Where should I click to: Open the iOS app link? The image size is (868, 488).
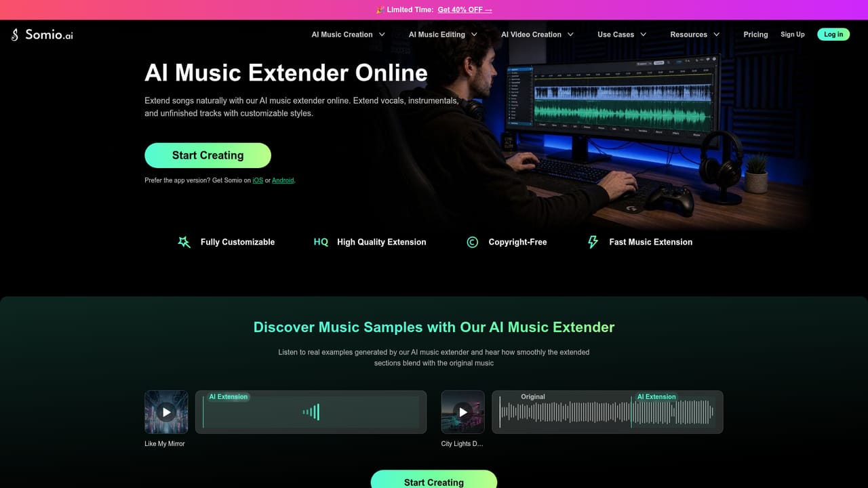point(258,180)
